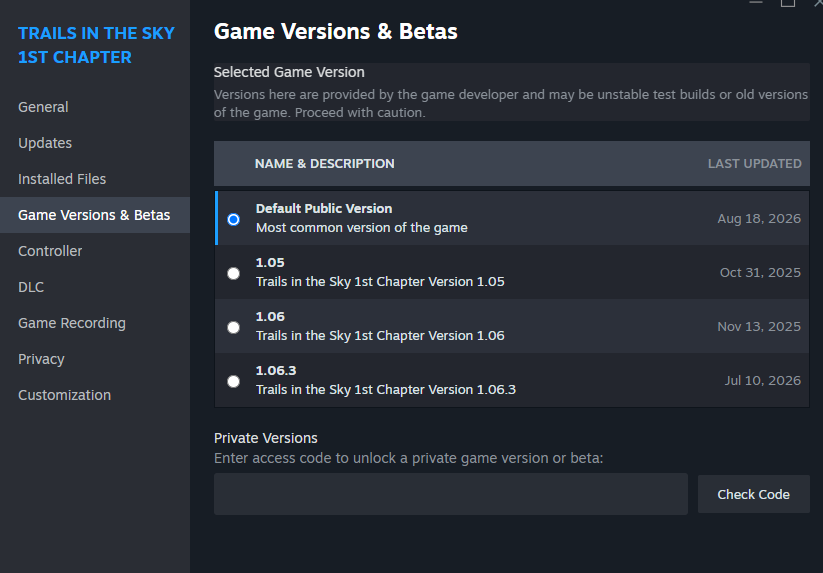Maximize the properties window
The width and height of the screenshot is (823, 573).
click(x=787, y=3)
